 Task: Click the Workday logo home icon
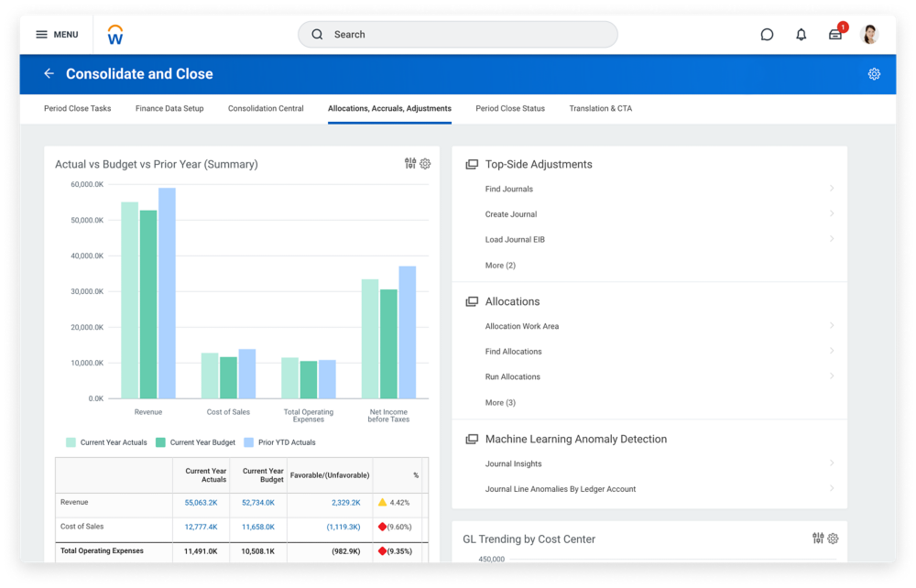[x=114, y=35]
